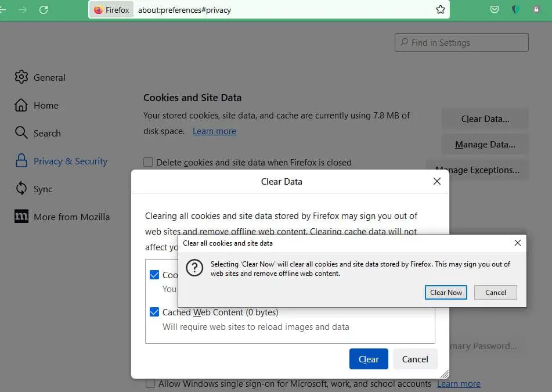Enable delete cookies when Firefox is closed
The image size is (552, 392).
[x=149, y=163]
